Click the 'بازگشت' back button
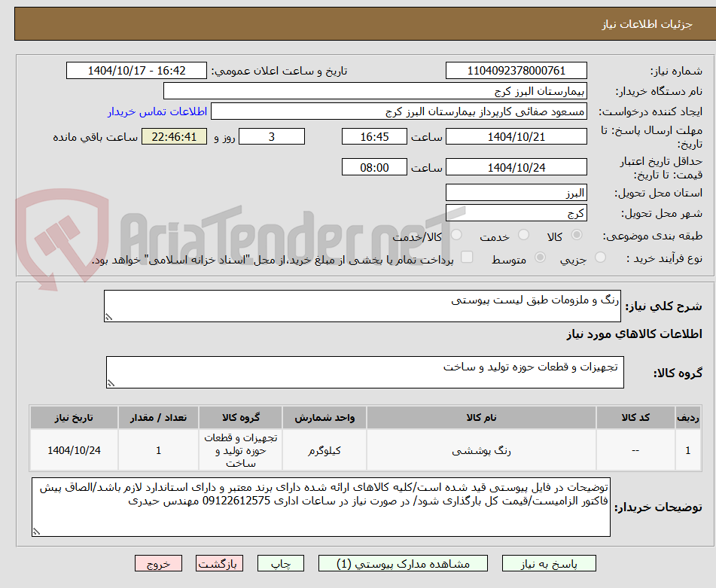716x588 pixels. [219, 563]
